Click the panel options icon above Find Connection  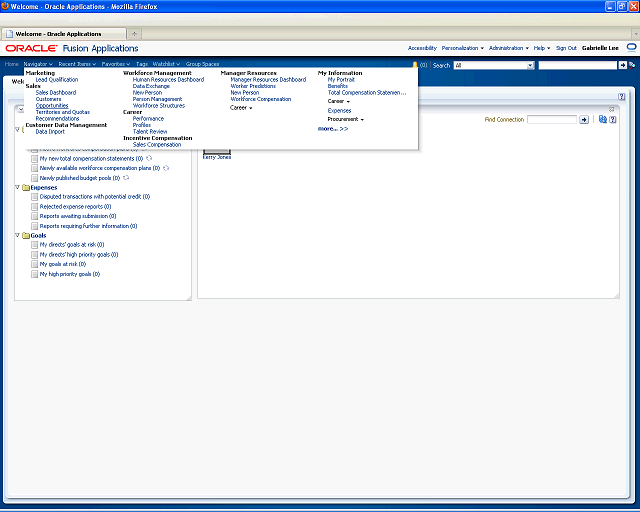pyautogui.click(x=611, y=109)
